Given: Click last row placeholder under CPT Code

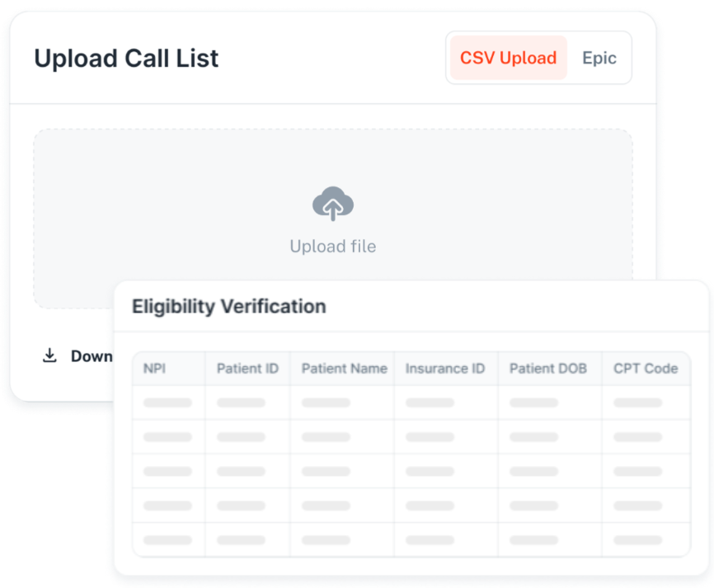Looking at the screenshot, I should point(637,540).
